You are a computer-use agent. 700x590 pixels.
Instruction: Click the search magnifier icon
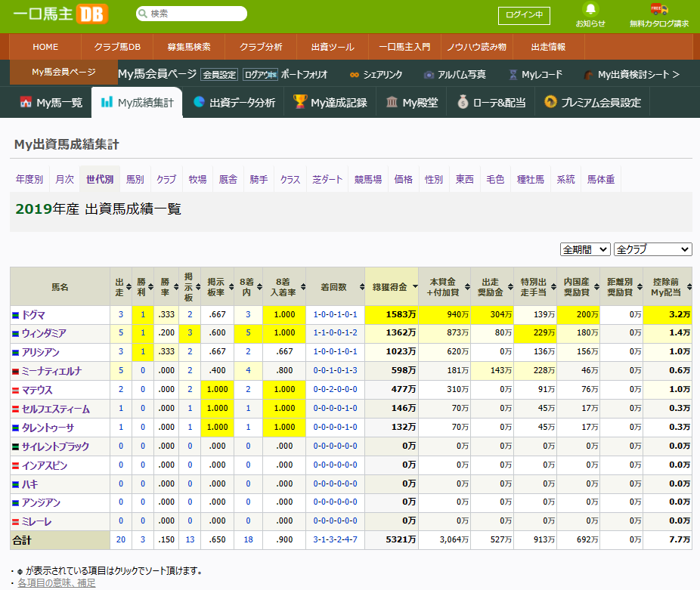click(143, 14)
